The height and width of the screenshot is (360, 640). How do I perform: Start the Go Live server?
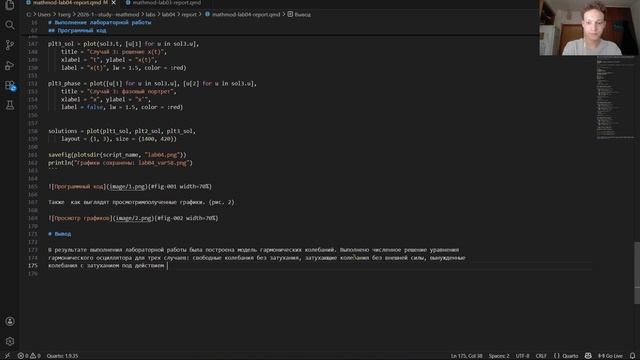pos(610,356)
